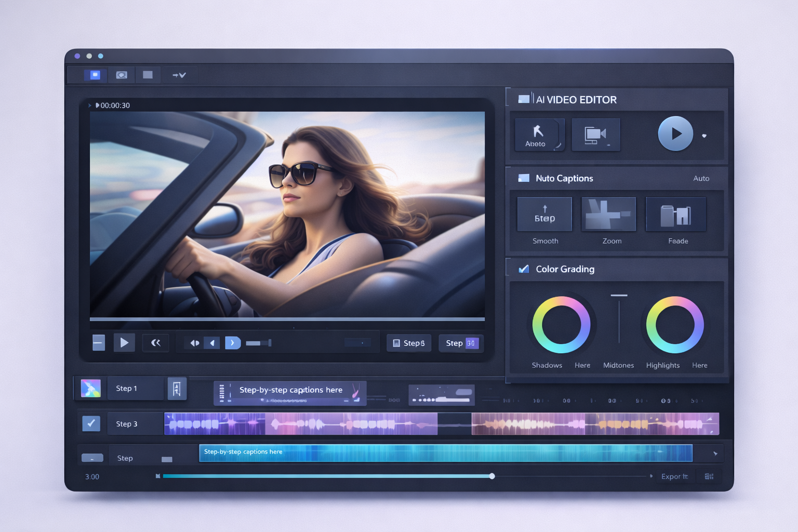
Task: Click the grid icon next to Expor
Action: click(x=709, y=476)
